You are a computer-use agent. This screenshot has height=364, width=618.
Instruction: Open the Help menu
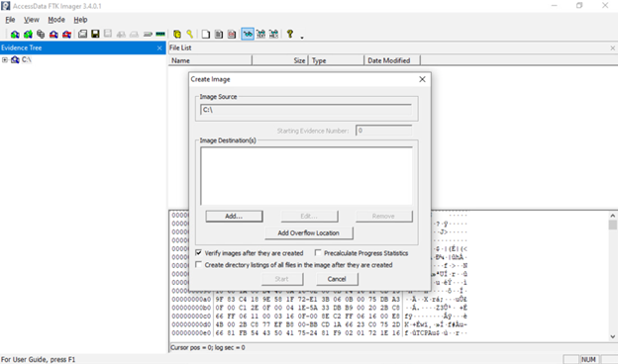pos(80,20)
